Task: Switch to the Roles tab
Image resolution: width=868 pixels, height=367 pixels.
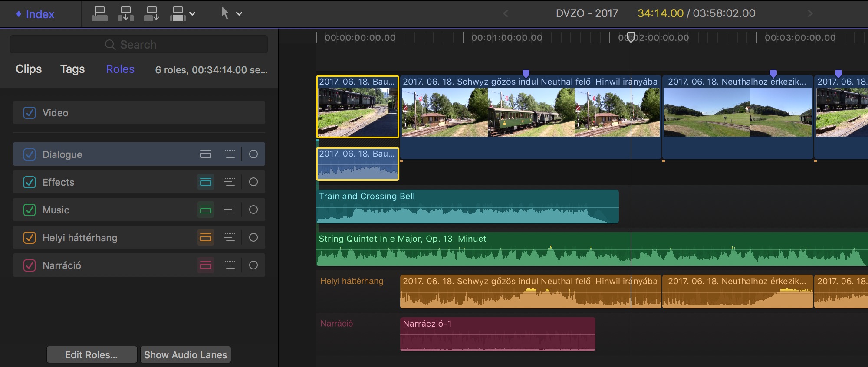Action: [x=120, y=69]
